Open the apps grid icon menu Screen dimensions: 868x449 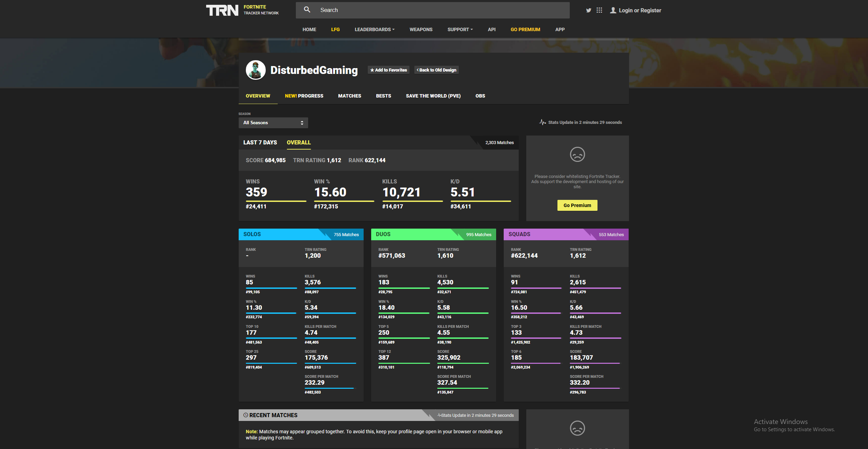coord(599,10)
